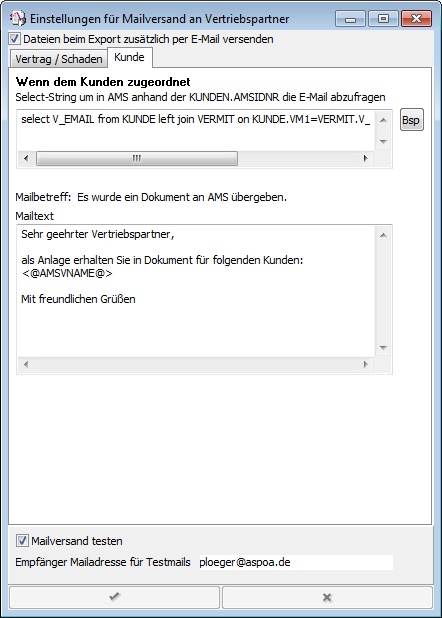The width and height of the screenshot is (442, 618).
Task: Select the Kunde tab
Action: pos(129,58)
